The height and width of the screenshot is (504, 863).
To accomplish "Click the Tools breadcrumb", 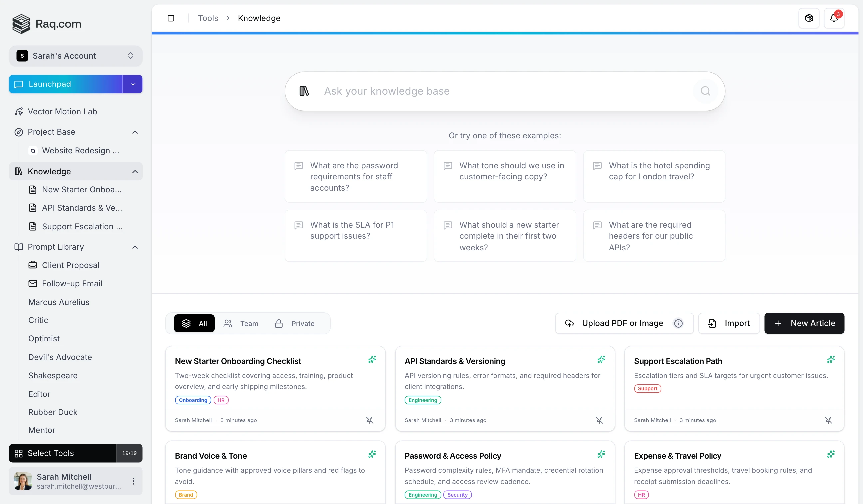I will (x=207, y=18).
